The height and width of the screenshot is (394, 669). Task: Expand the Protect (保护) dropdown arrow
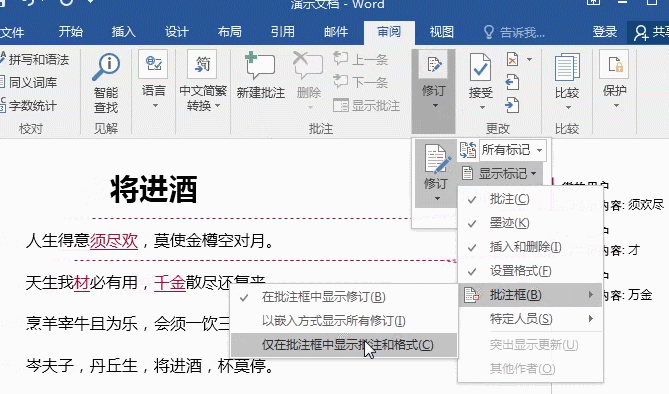(616, 105)
